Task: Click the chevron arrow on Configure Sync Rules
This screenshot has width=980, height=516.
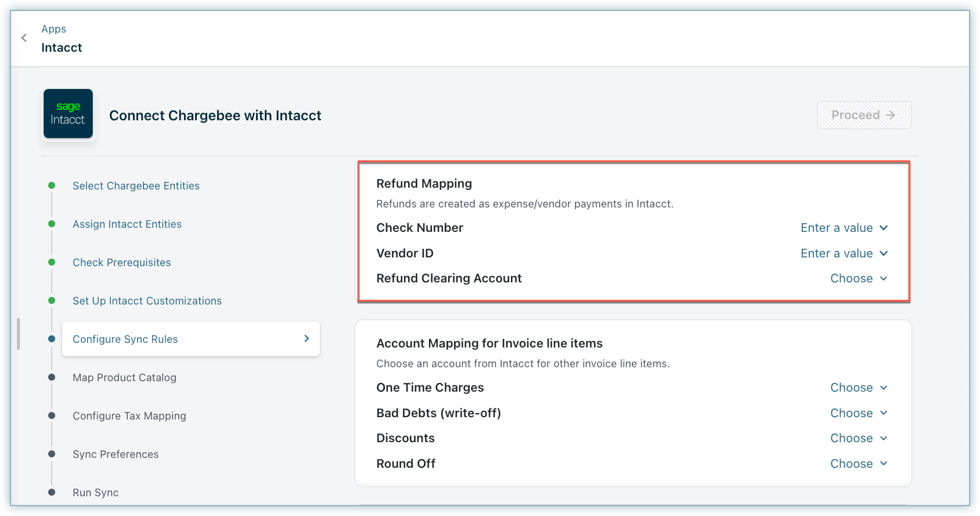Action: coord(307,339)
